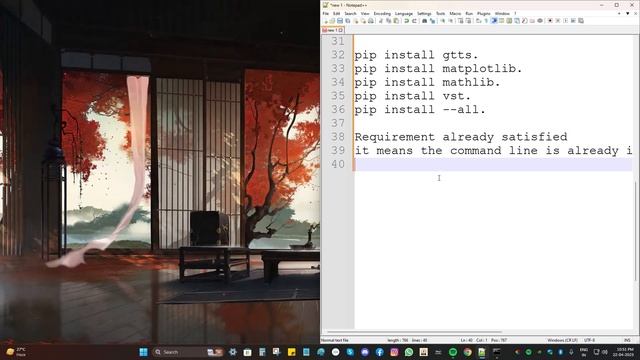Undo the last edit via toolbar icon
This screenshot has width=640, height=360.
pos(407,21)
